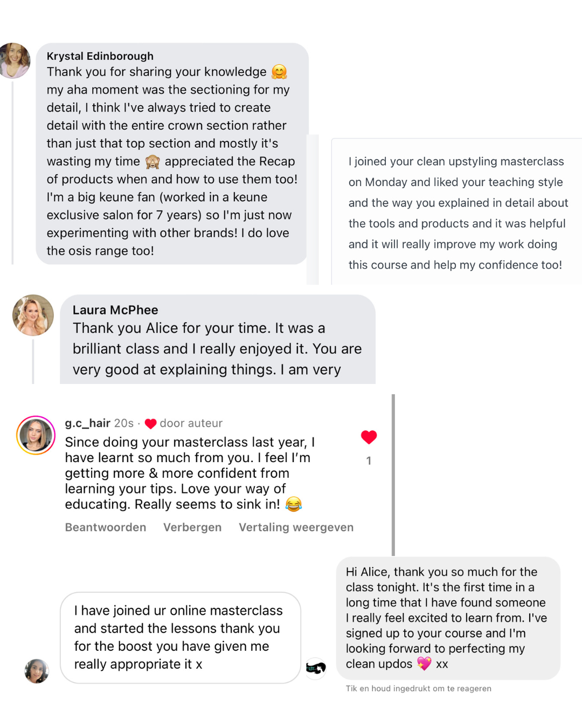Image resolution: width=582 pixels, height=728 pixels.
Task: Tap the g.c_hair story ring avatar
Action: 36,435
